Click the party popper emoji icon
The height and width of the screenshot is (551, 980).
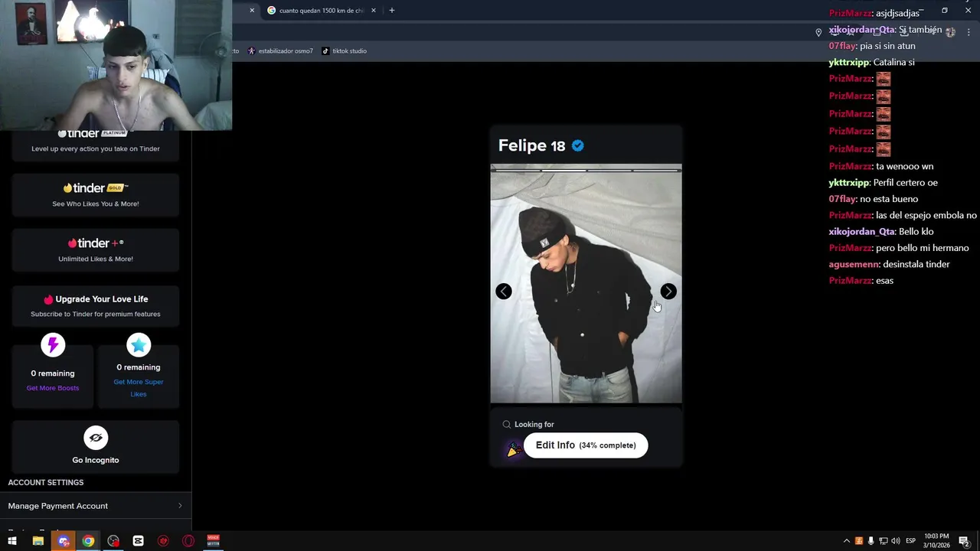pyautogui.click(x=513, y=450)
